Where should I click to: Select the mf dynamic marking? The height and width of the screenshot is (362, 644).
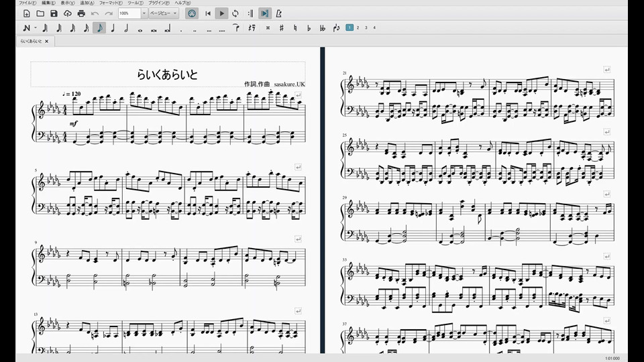[74, 123]
